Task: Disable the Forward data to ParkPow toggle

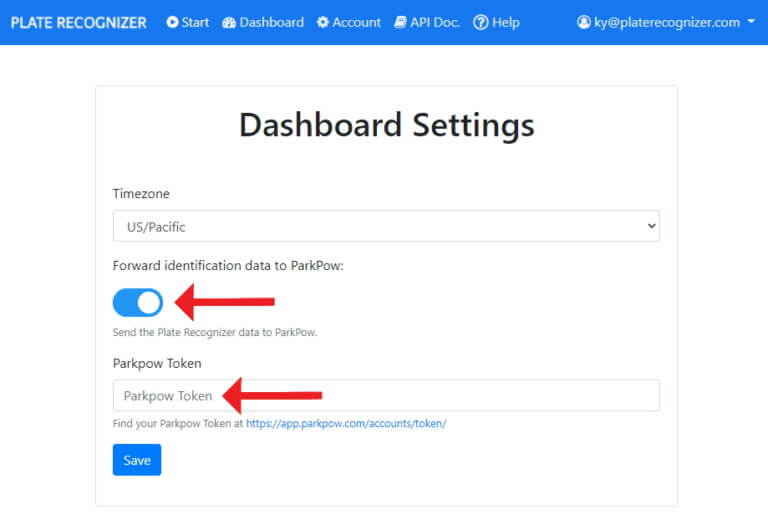Action: click(x=138, y=303)
